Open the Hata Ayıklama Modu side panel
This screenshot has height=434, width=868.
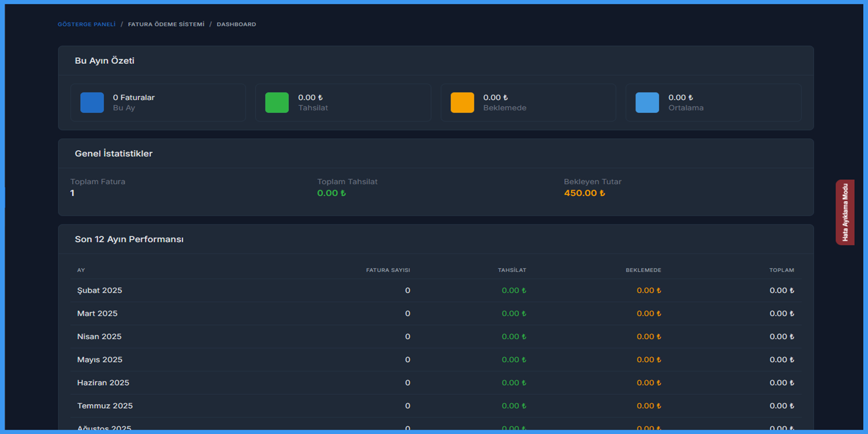point(845,213)
